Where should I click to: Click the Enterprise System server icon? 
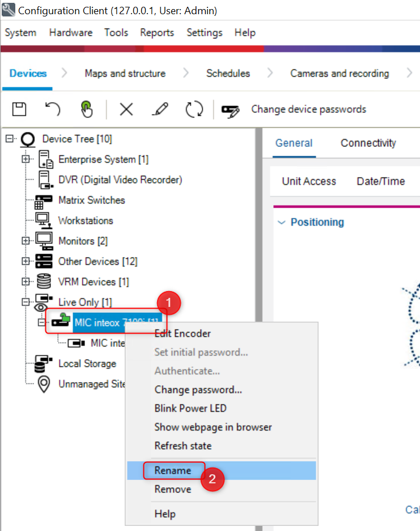click(x=45, y=159)
